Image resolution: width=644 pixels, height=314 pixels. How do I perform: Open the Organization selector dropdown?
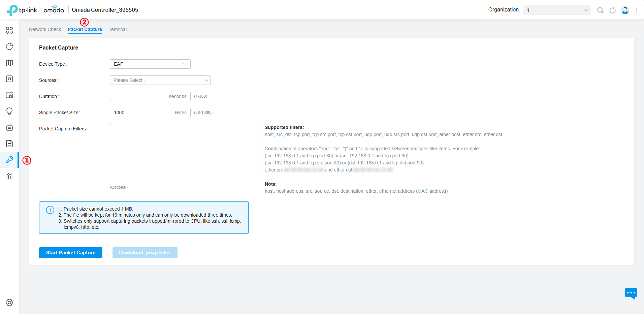557,10
